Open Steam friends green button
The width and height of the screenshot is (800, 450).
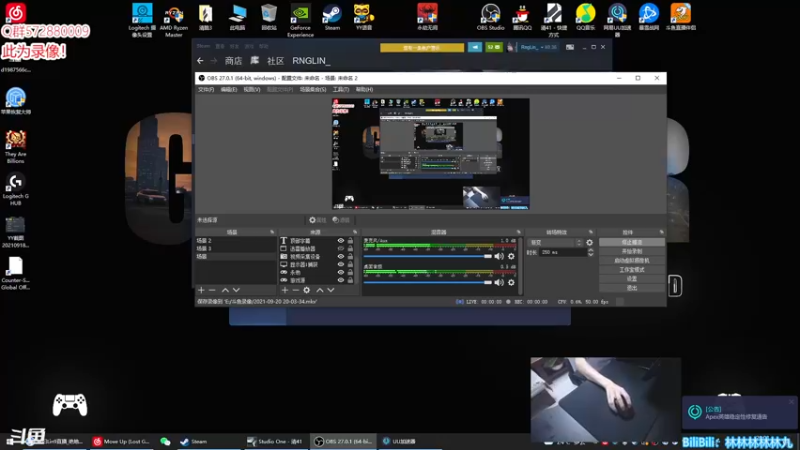coord(493,47)
